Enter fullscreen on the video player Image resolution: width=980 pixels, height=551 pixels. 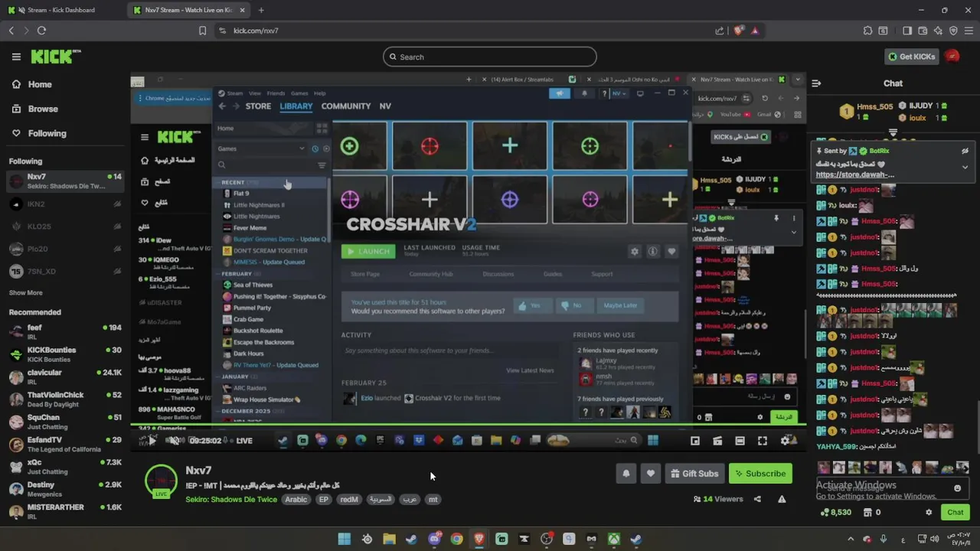pos(763,441)
